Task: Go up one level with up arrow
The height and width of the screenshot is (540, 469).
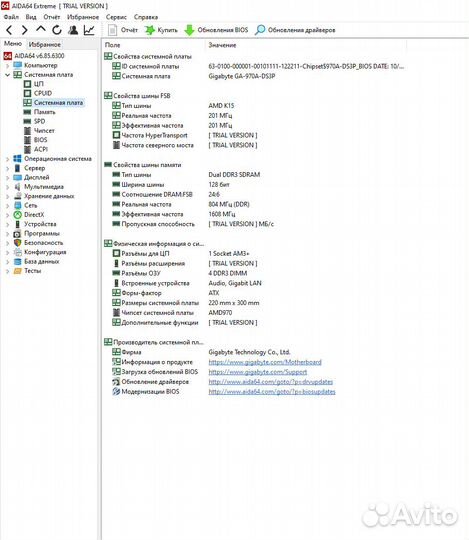Action: (41, 30)
